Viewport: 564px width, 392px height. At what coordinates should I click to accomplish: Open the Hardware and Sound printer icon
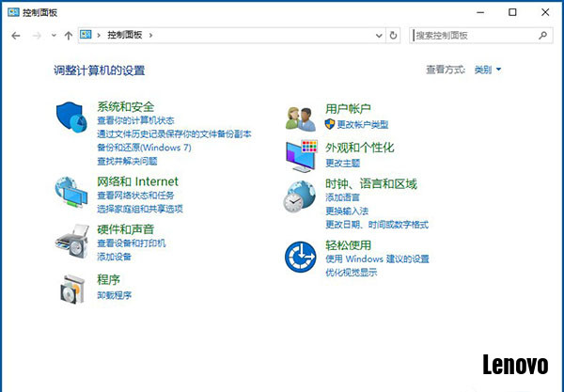click(72, 242)
